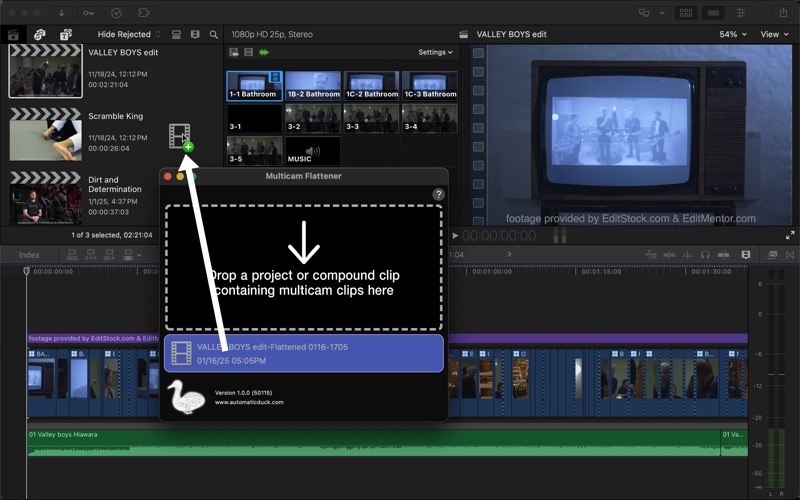Click the project drop zone in Multicam Flattener
Viewport: 800px width, 500px height.
304,267
